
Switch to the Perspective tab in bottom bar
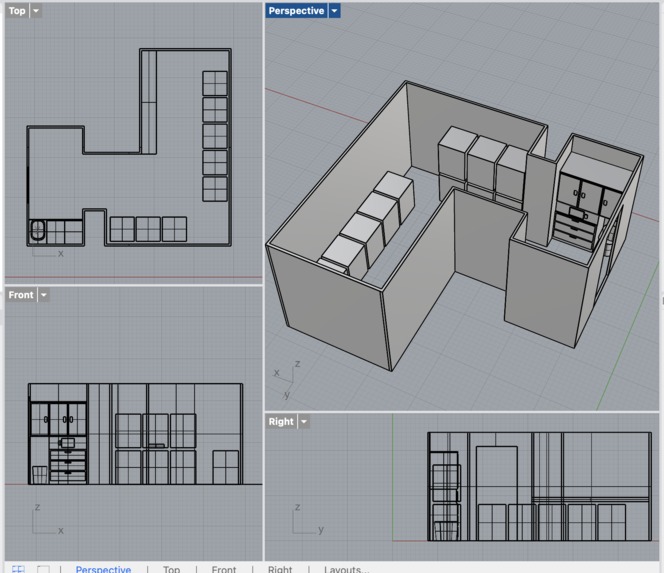(103, 569)
